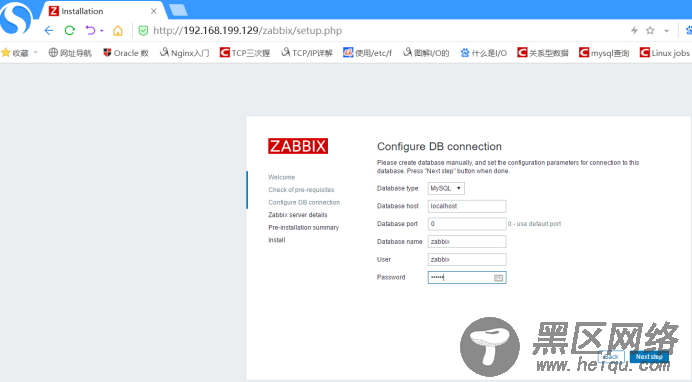Viewport: 692px width, 382px height.
Task: Click the Password input field
Action: 467,277
